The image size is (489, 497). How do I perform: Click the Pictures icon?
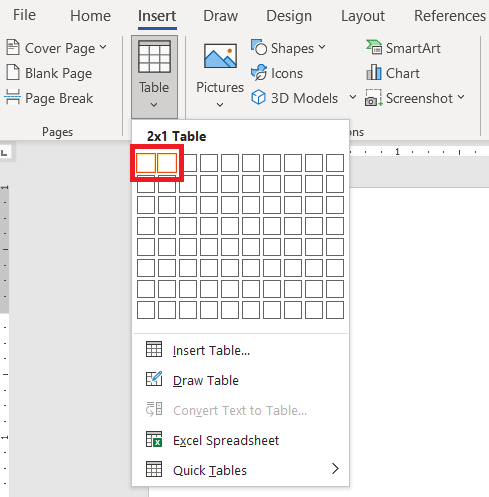point(220,56)
